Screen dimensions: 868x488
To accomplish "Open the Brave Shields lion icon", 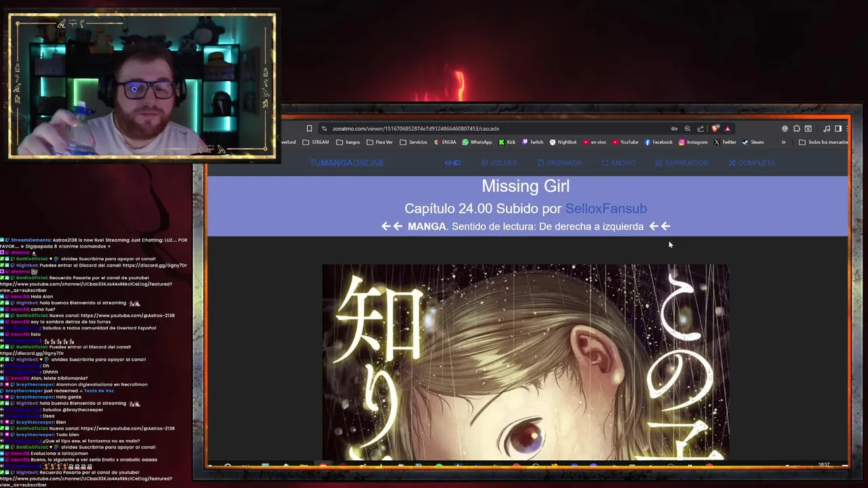I will [x=715, y=129].
